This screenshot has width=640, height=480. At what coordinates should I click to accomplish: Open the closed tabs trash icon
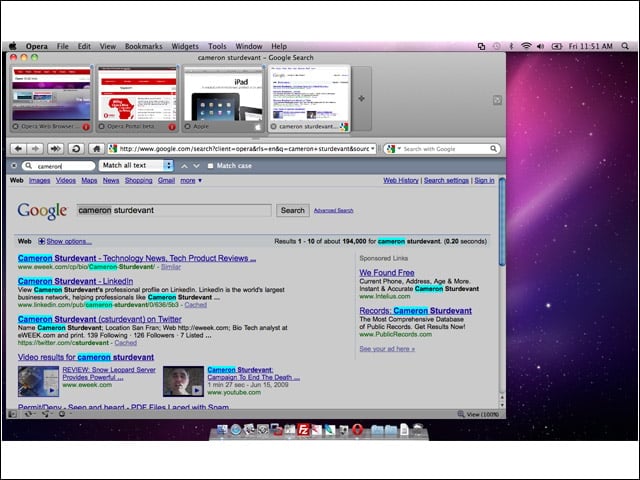tap(497, 100)
